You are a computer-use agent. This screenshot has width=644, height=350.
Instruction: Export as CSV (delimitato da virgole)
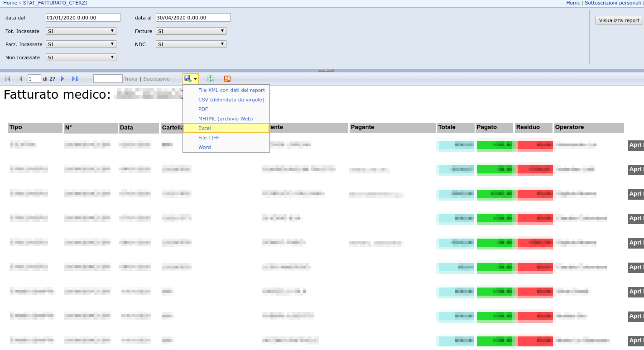point(231,100)
